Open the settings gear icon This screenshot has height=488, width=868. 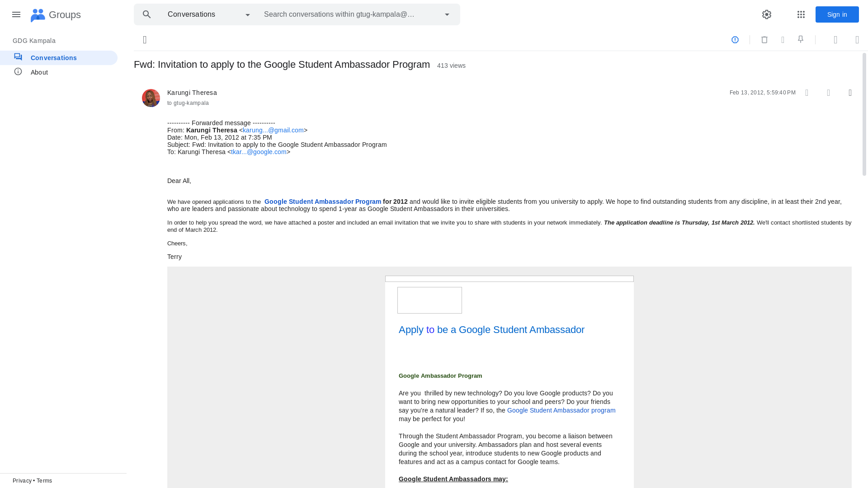click(x=767, y=14)
